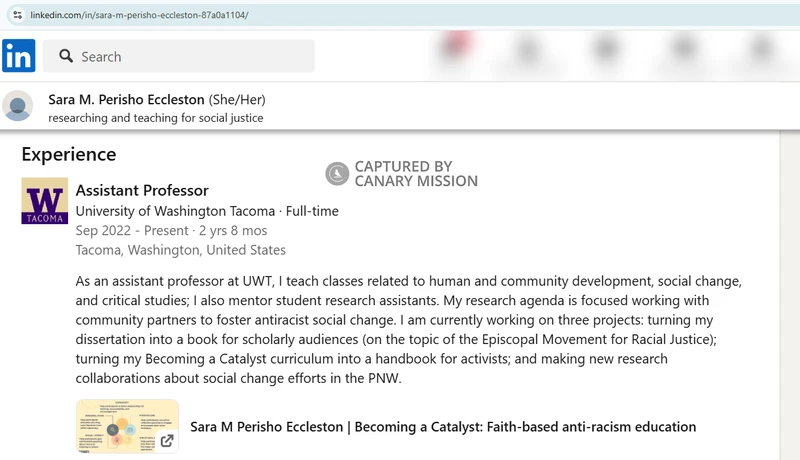The image size is (800, 460).
Task: Click the University of Washington Tacoma logo
Action: click(44, 201)
